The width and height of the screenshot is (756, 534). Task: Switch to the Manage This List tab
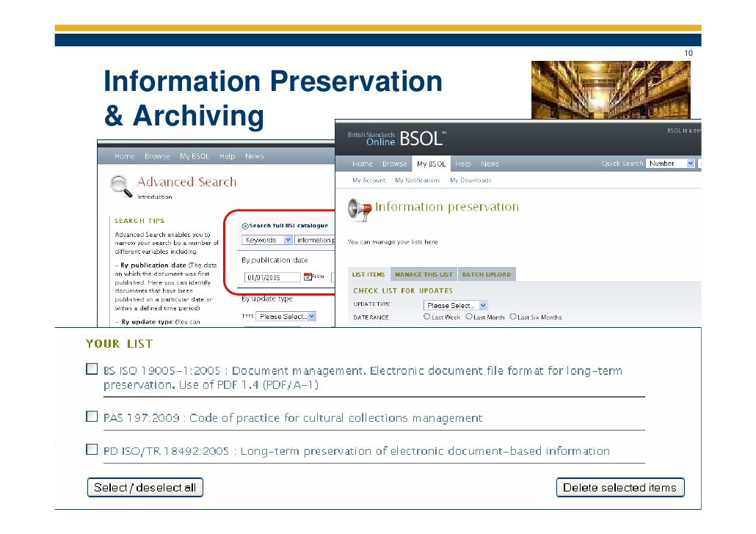(424, 274)
